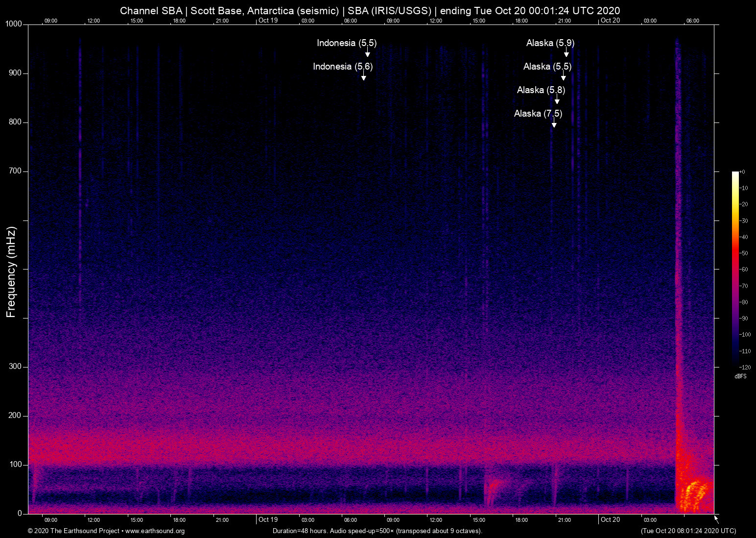Click the 06:00 time tick on top axis

351,21
